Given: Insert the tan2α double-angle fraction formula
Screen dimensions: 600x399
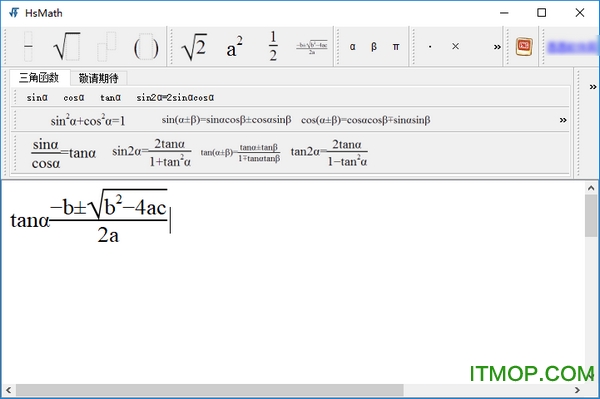Looking at the screenshot, I should click(x=329, y=153).
